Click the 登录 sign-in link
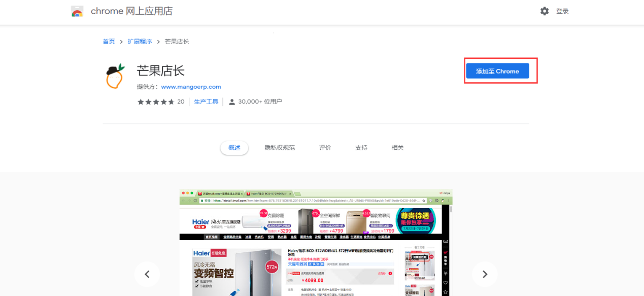The image size is (644, 296). pos(562,11)
